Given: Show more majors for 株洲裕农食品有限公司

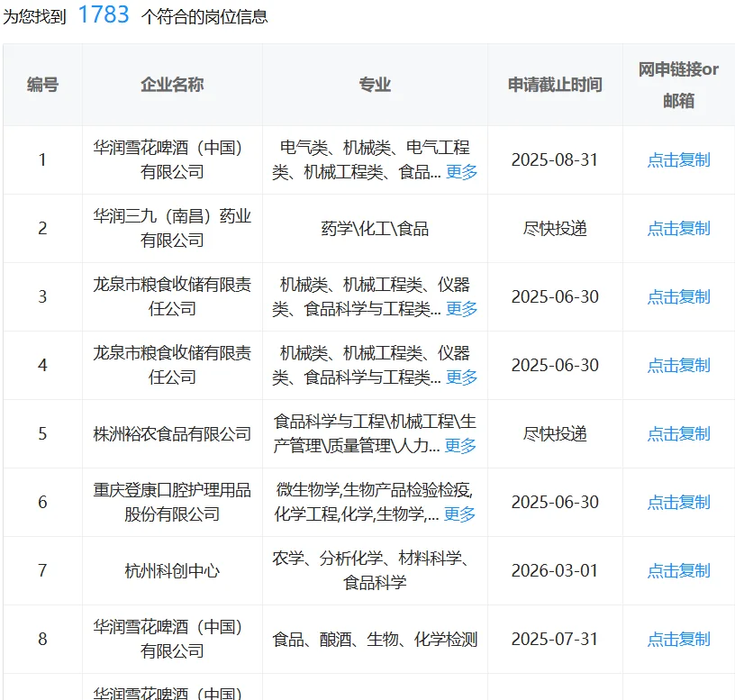Looking at the screenshot, I should point(460,446).
